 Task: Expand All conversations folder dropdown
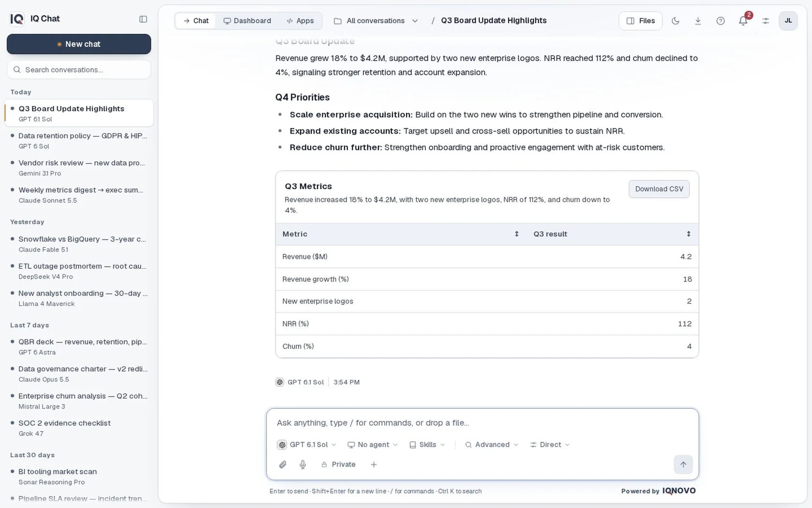[x=376, y=21]
